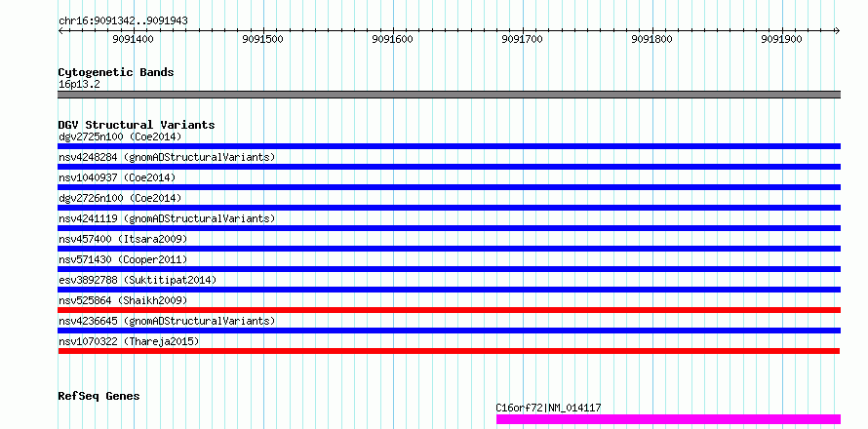Click the chr16:9091342..9091943 region label
The width and height of the screenshot is (868, 429).
[123, 20]
